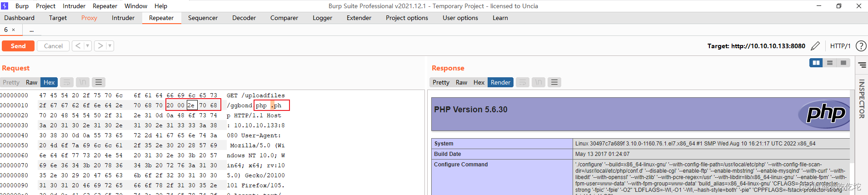This screenshot has height=195, width=868.
Task: Select hex byte 00 in row 00000010
Action: tap(181, 105)
